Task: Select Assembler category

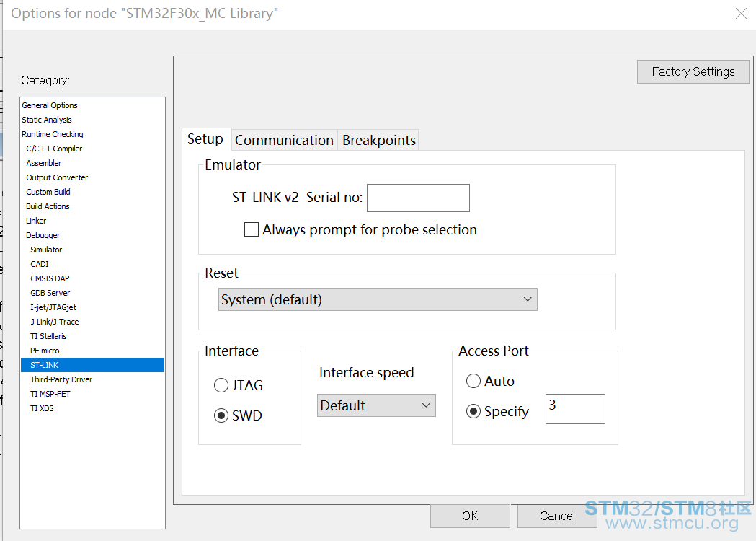Action: click(x=92, y=163)
